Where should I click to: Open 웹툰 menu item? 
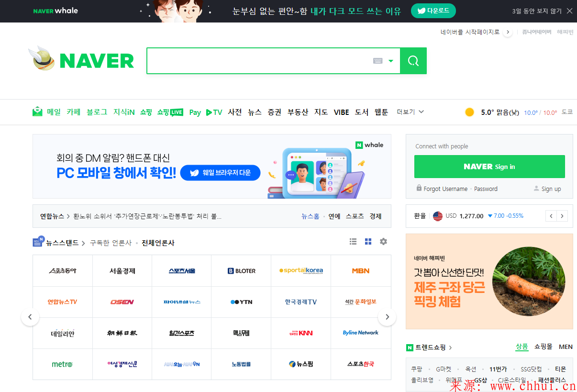tap(381, 112)
